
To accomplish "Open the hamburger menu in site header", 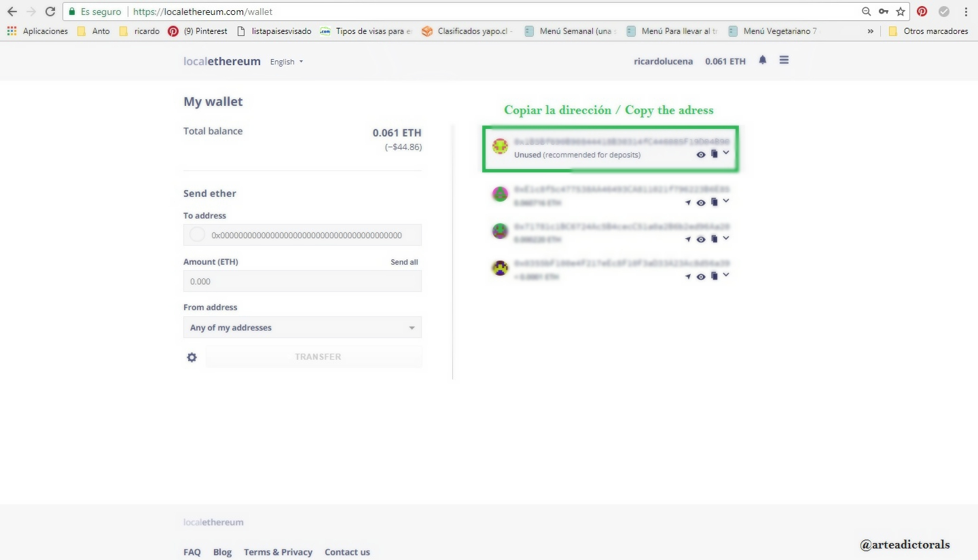I will click(x=784, y=60).
